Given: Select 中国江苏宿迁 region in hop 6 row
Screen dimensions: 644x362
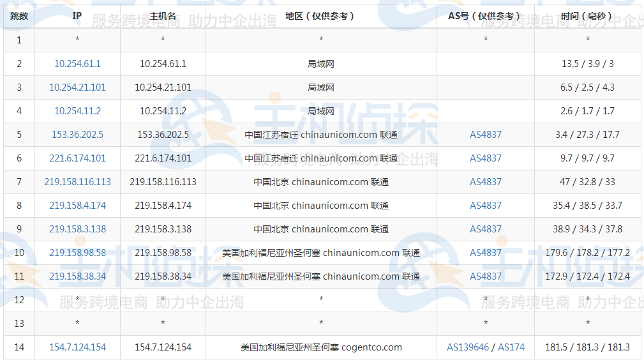Looking at the screenshot, I should (x=321, y=158).
